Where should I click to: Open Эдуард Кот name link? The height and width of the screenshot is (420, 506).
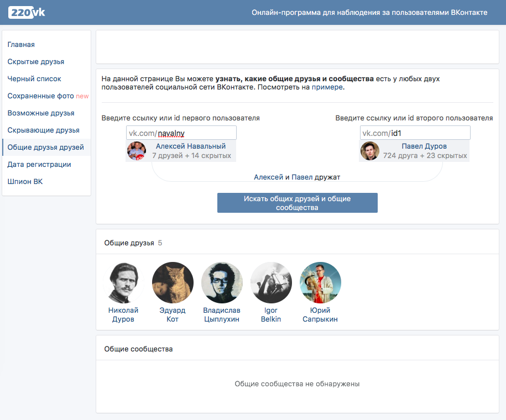[173, 314]
